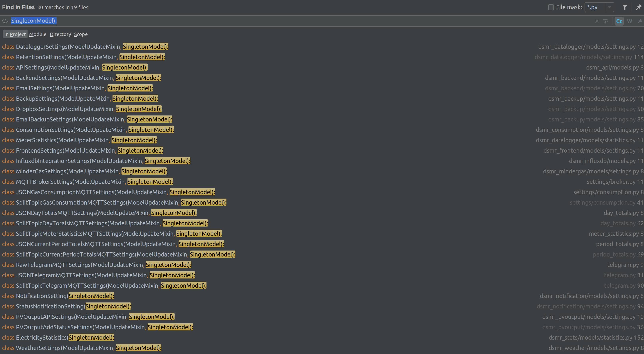This screenshot has height=354, width=644.
Task: Clear the search query with the X icon
Action: coord(597,21)
